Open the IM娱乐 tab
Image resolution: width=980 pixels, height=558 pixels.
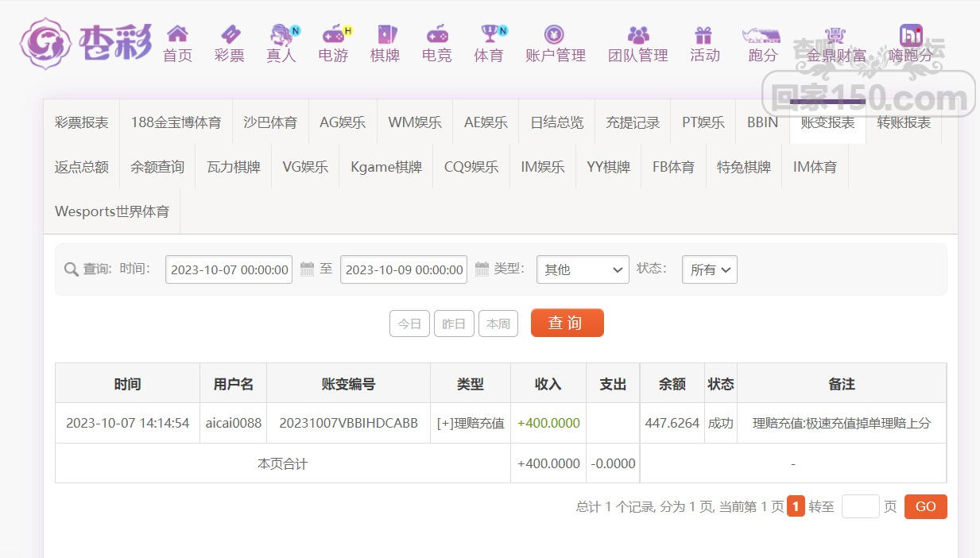click(x=543, y=167)
